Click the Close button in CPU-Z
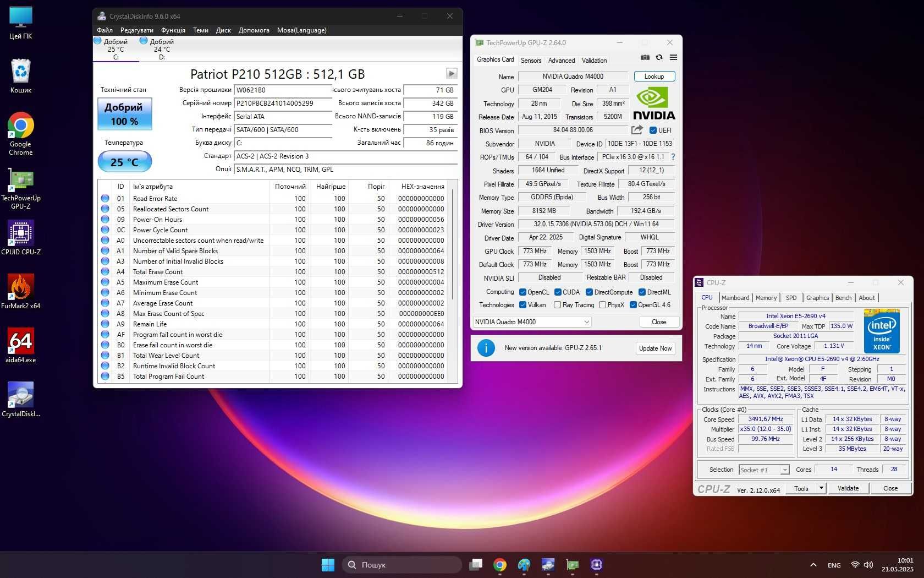924x578 pixels. [890, 488]
